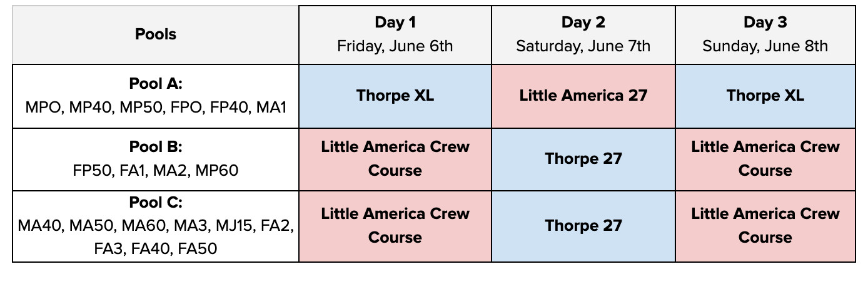Click the Pool A row label
This screenshot has height=289, width=868.
click(156, 84)
